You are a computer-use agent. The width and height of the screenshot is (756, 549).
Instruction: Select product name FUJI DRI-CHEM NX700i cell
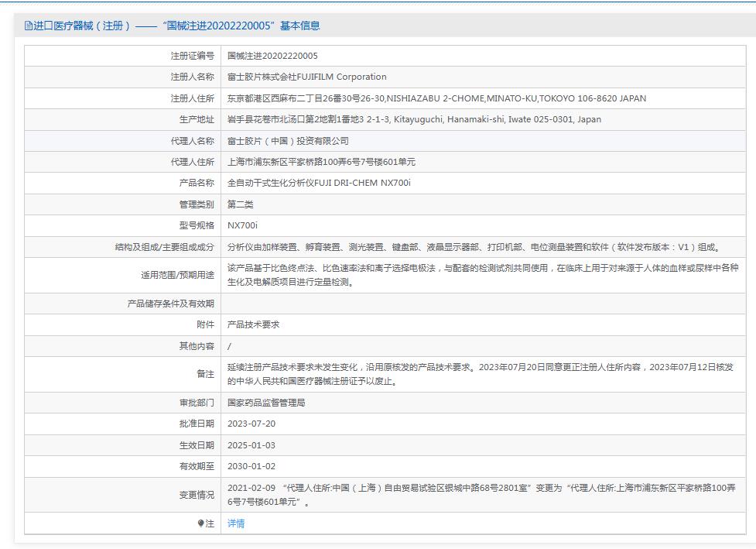click(x=319, y=183)
